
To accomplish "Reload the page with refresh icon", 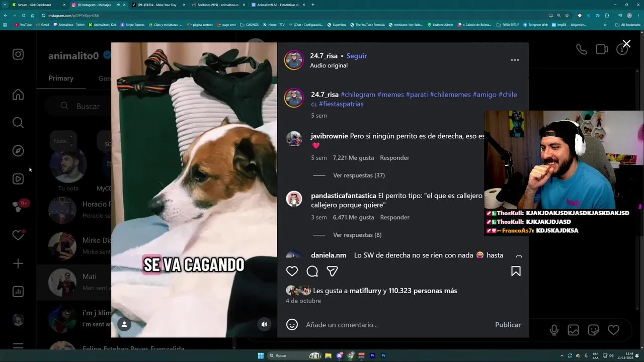I will (x=23, y=16).
